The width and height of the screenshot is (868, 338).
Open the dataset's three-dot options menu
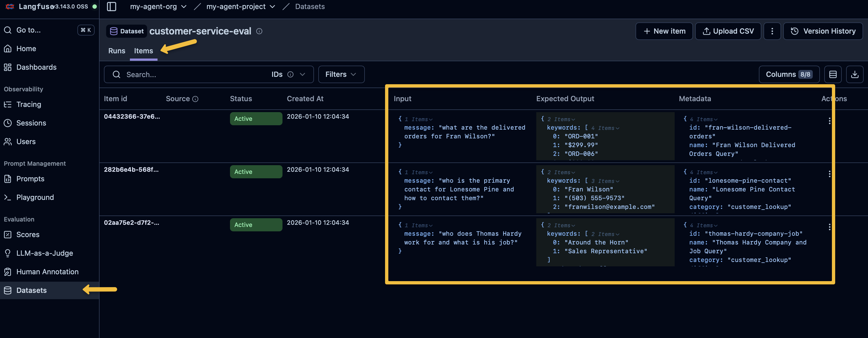772,31
